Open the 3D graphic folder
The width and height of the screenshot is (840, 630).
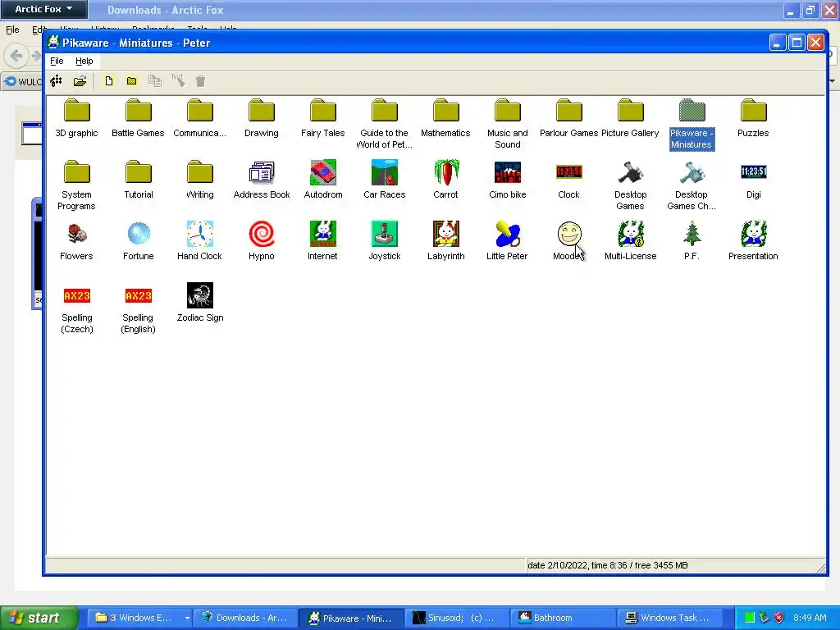(76, 118)
